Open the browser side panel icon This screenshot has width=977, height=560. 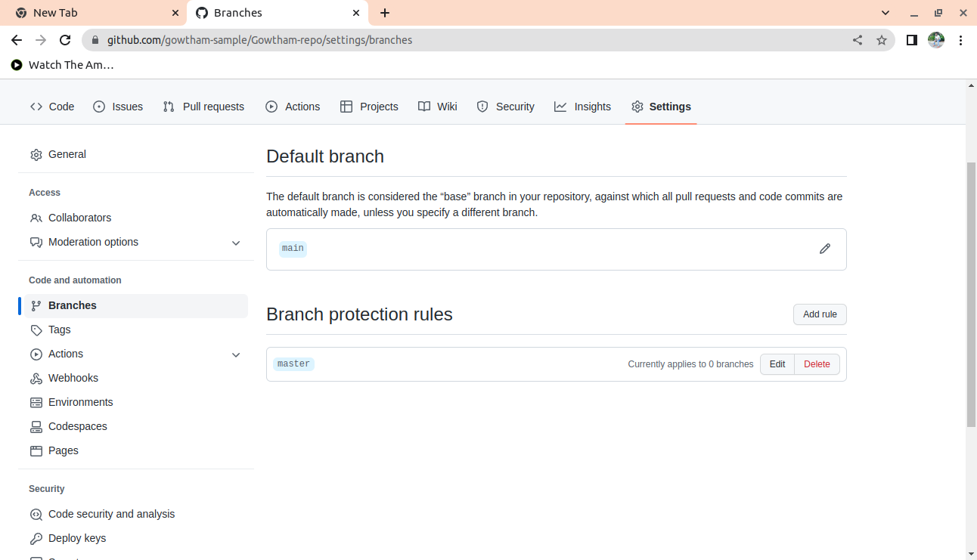[x=912, y=40]
